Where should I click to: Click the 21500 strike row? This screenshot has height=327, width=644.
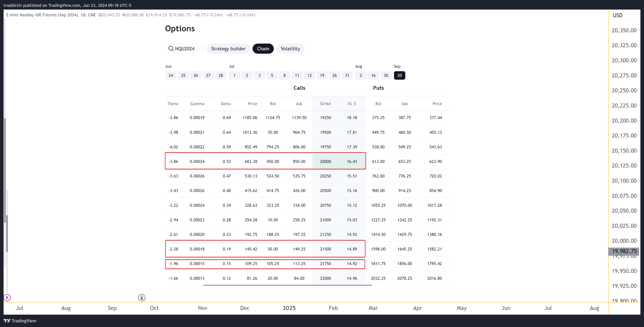306,249
